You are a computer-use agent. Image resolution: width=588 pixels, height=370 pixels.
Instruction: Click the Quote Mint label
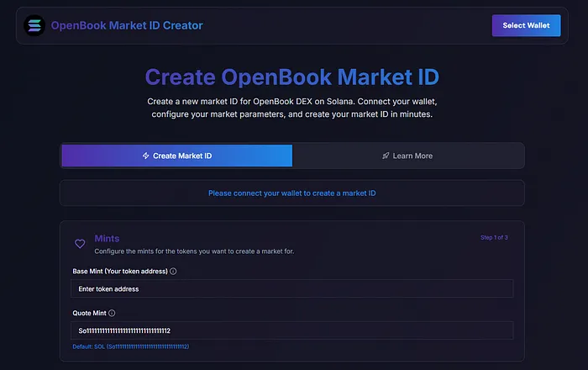click(89, 313)
